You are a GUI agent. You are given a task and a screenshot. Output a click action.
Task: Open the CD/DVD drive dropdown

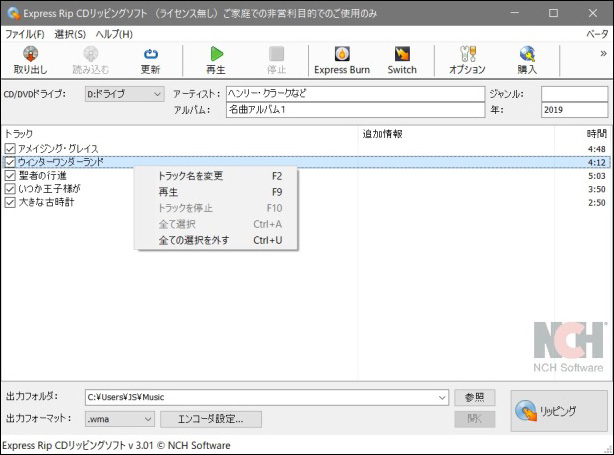click(125, 94)
